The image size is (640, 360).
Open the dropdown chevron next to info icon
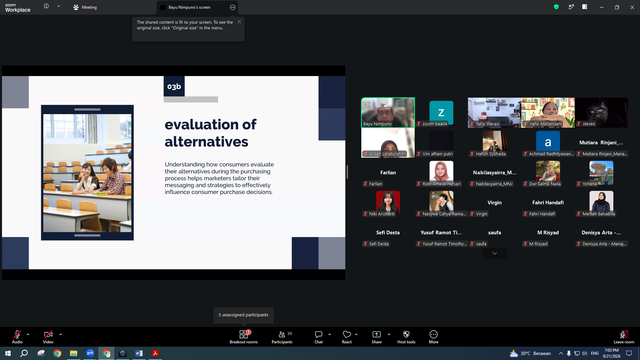coord(58,7)
